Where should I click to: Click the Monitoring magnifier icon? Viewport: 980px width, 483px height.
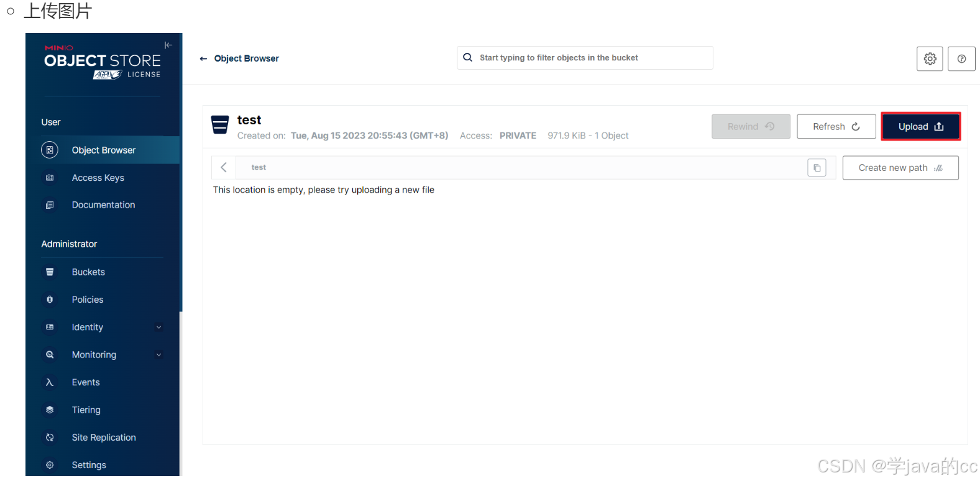[x=50, y=355]
